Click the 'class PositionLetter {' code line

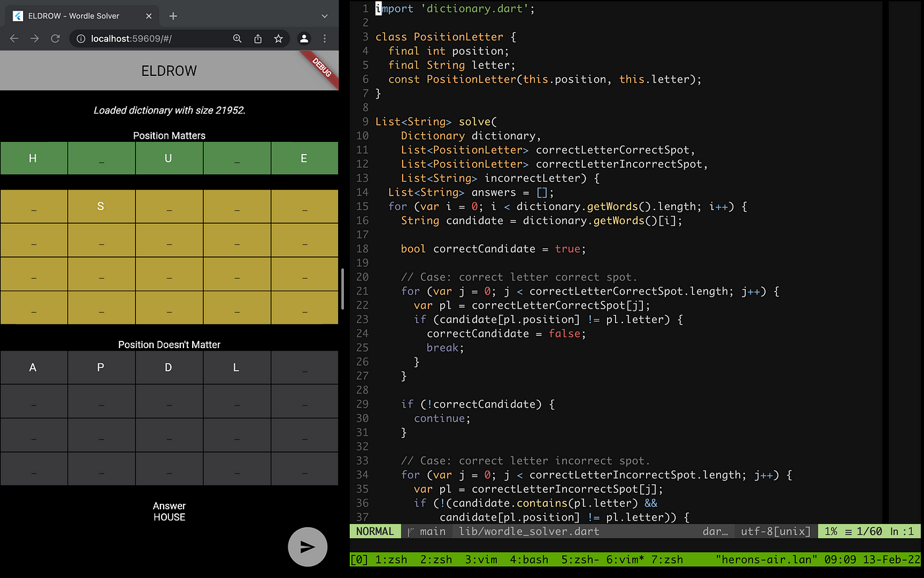445,37
